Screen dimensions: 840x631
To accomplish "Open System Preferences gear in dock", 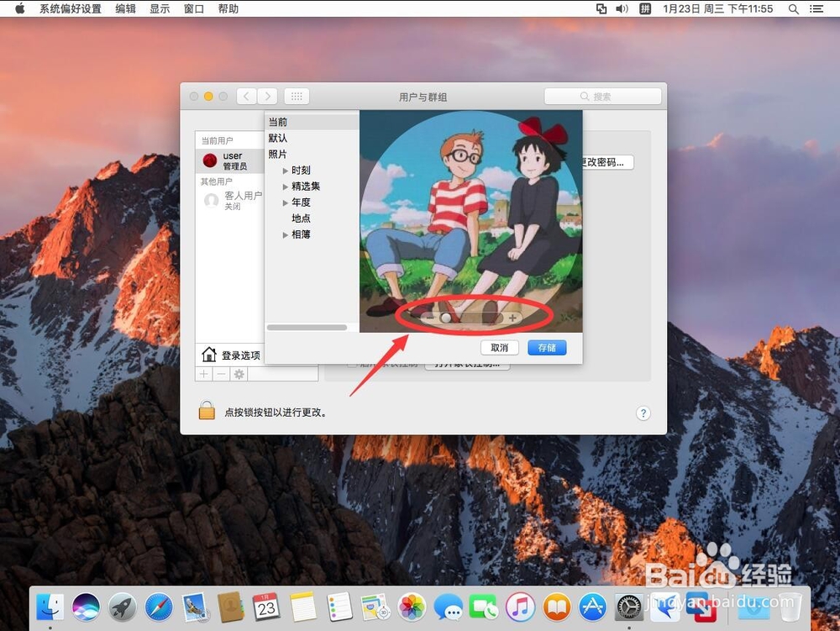I will [629, 607].
